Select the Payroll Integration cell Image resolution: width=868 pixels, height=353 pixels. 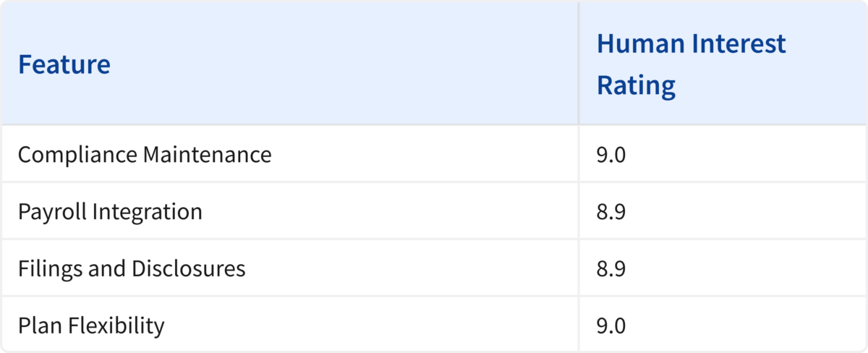[x=289, y=210]
